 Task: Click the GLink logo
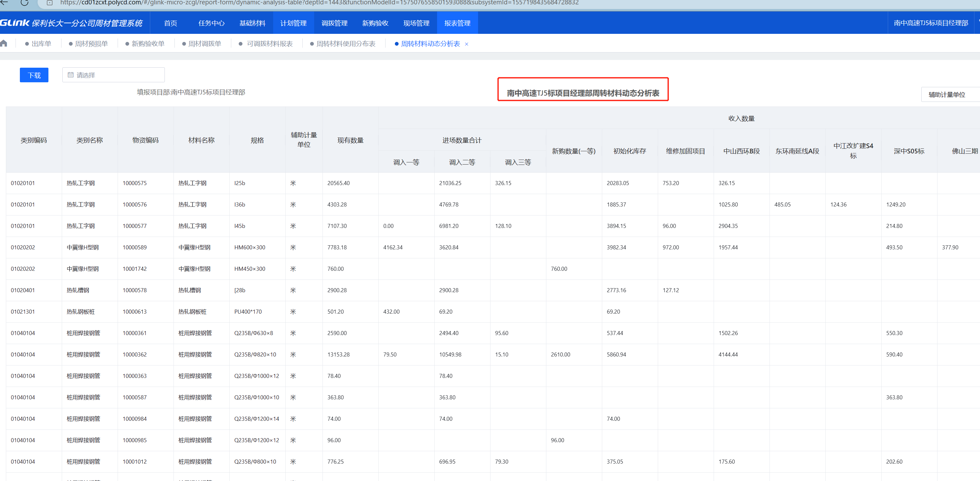(15, 23)
